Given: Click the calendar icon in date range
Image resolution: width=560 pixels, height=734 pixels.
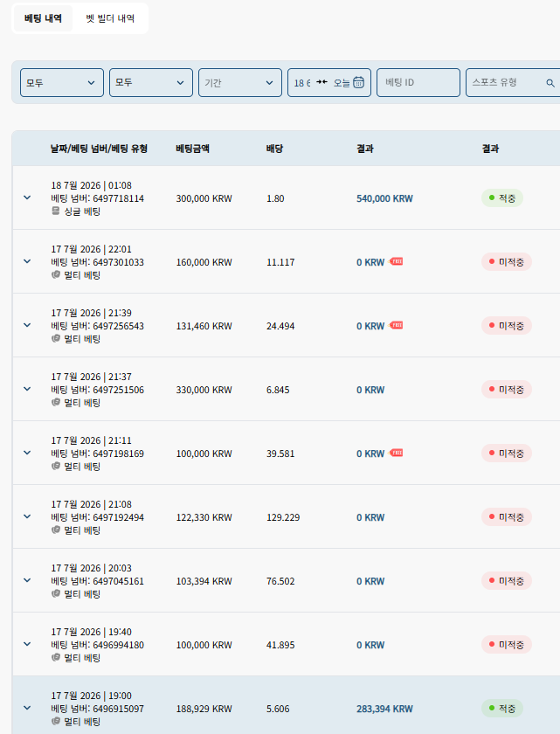Looking at the screenshot, I should click(358, 82).
